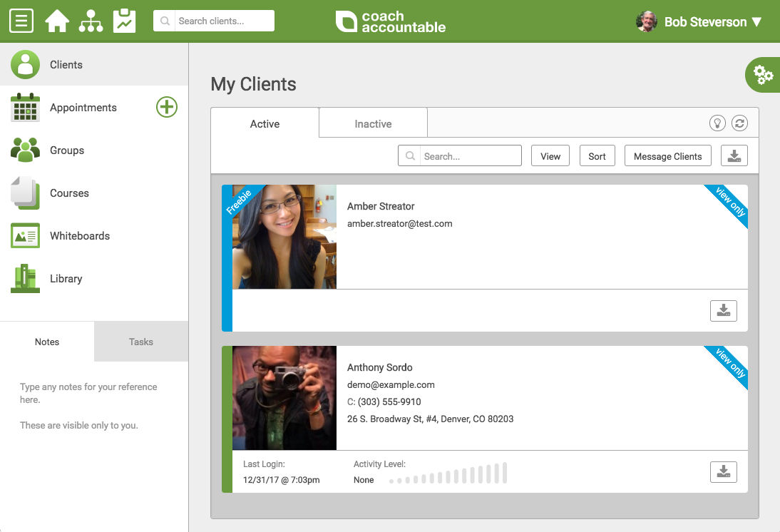Open the hamburger menu in top bar
Screen dimensions: 780x532
pos(21,21)
